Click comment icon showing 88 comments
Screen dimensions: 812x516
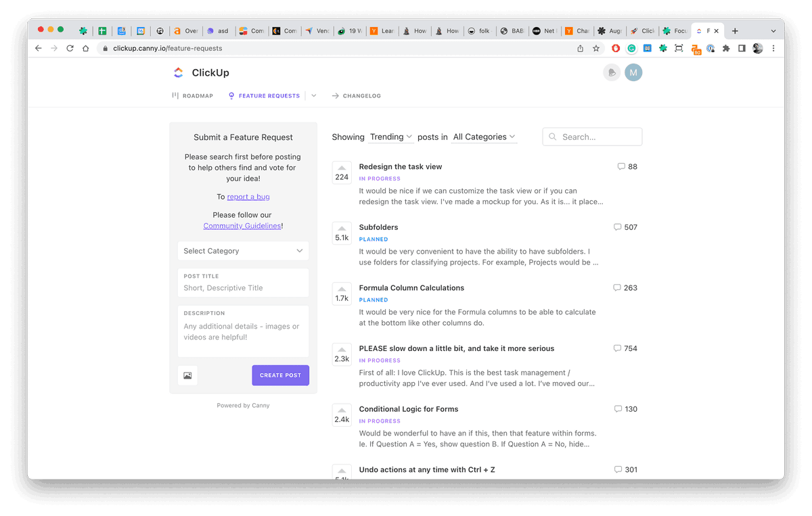(621, 166)
